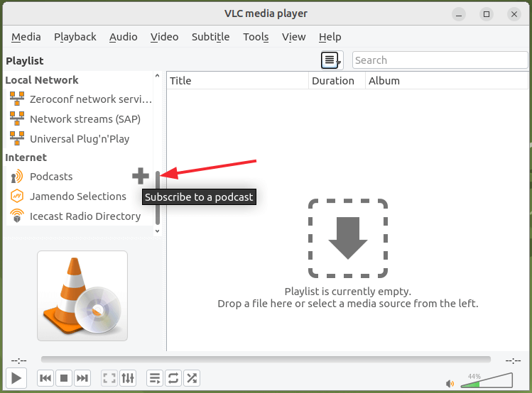Subscribe to a podcast plus icon
Viewport: 532px width, 393px height.
(141, 176)
